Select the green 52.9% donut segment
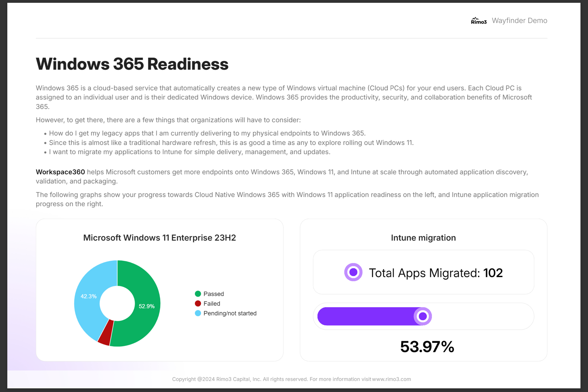 (x=146, y=306)
